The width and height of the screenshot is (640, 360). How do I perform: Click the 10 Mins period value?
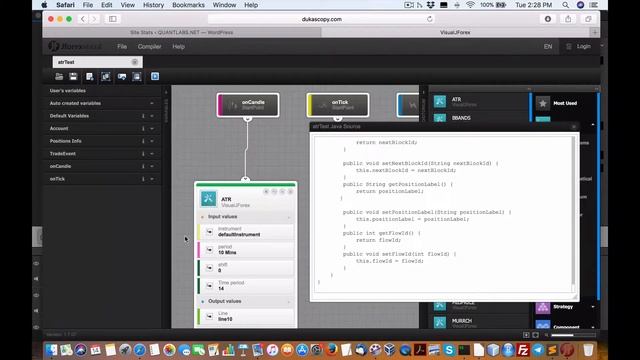[227, 253]
